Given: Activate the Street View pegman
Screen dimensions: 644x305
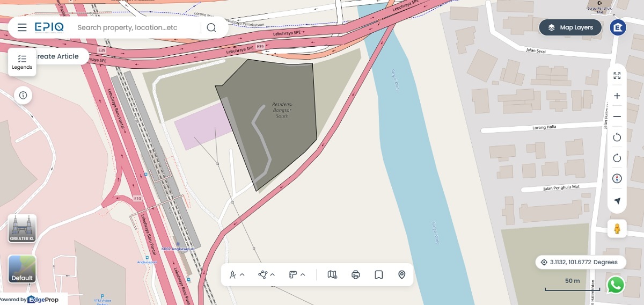Looking at the screenshot, I should click(617, 229).
